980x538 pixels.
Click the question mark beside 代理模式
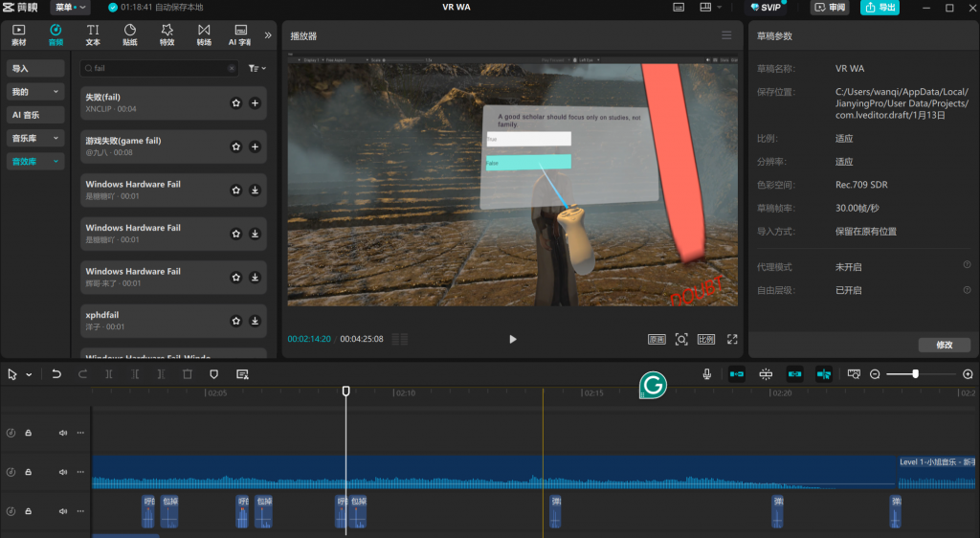coord(967,265)
